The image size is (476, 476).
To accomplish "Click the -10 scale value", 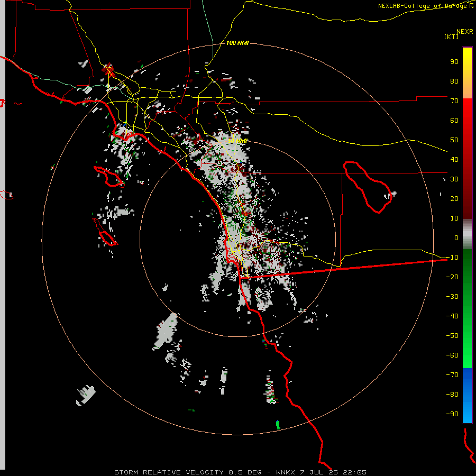I will pos(452,258).
